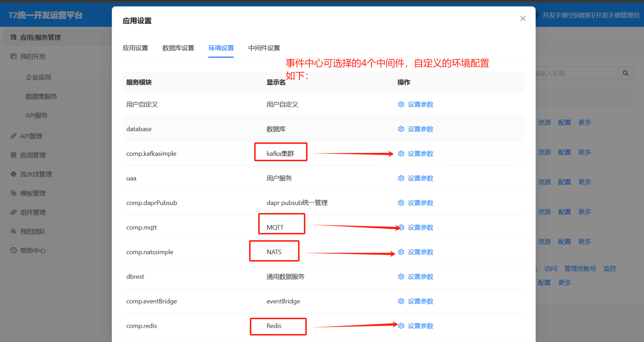The image size is (644, 342).
Task: Click the comp.mqtt module cell
Action: click(141, 228)
